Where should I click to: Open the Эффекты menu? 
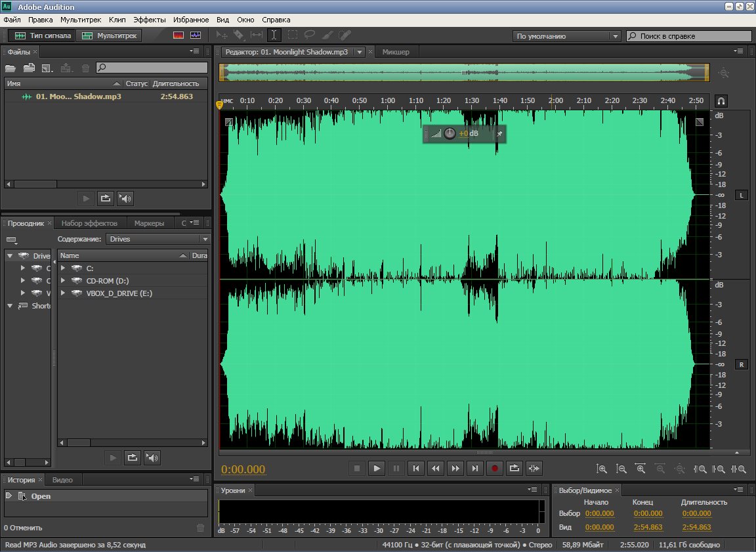point(150,20)
